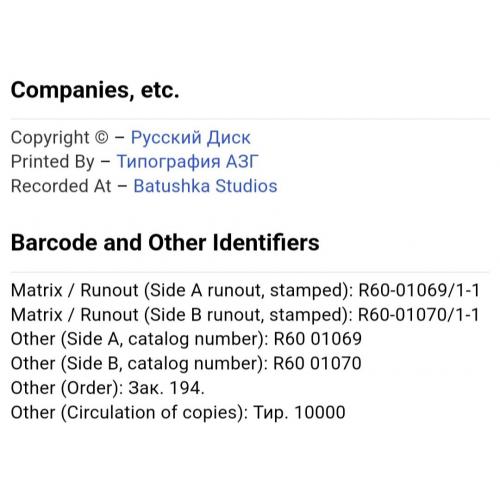Click the "Other (Side A, catalog number)" label
This screenshot has width=500, height=500.
coord(140,340)
